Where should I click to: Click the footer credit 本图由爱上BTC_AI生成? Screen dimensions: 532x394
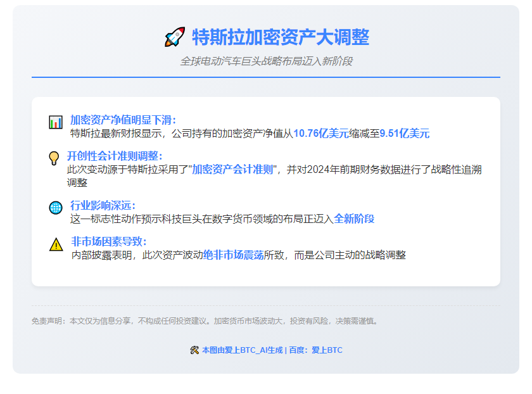tap(242, 350)
